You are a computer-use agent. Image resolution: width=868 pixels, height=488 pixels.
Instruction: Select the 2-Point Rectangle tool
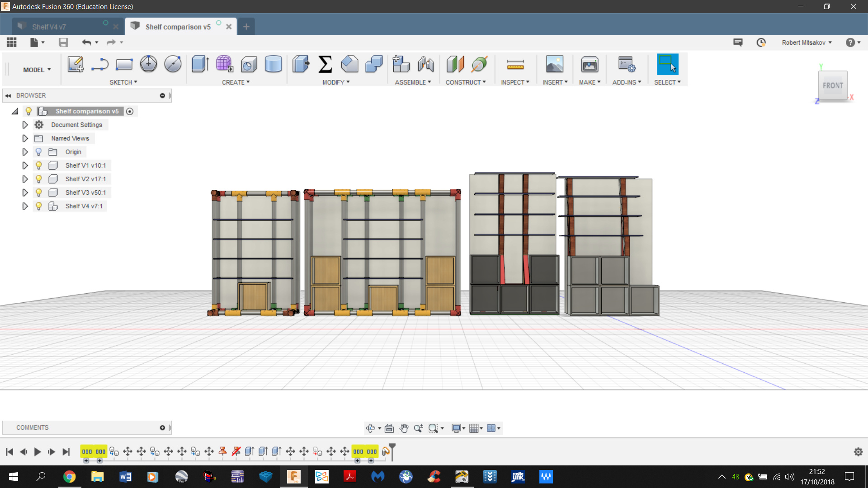[x=124, y=64]
